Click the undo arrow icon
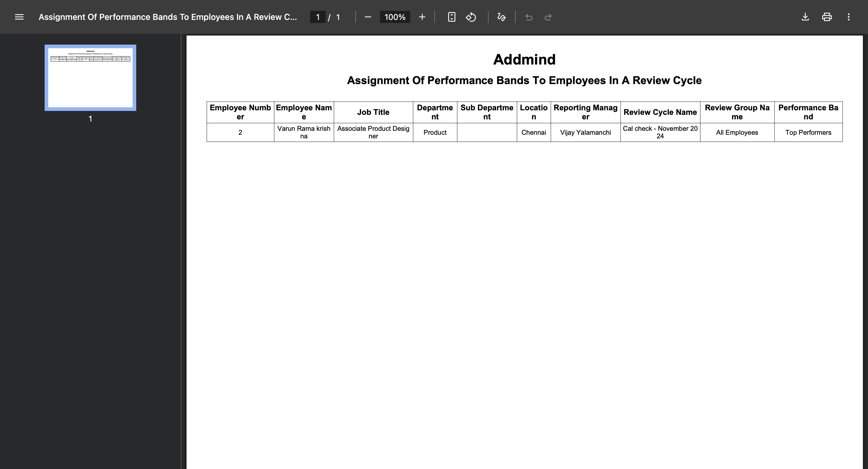The image size is (868, 469). click(x=529, y=17)
